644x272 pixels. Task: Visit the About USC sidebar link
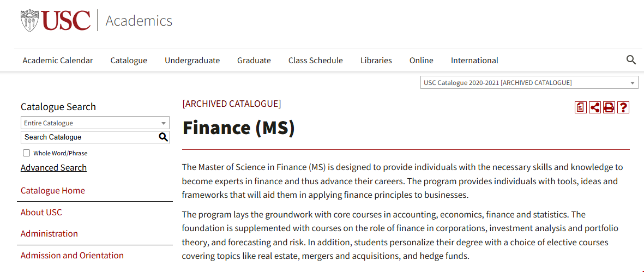click(41, 213)
